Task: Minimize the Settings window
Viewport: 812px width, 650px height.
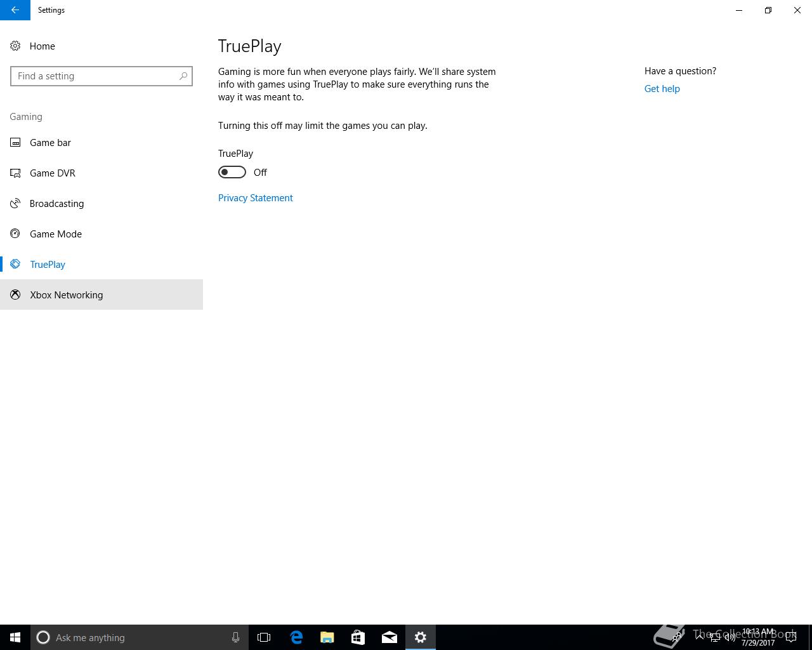Action: pyautogui.click(x=739, y=10)
